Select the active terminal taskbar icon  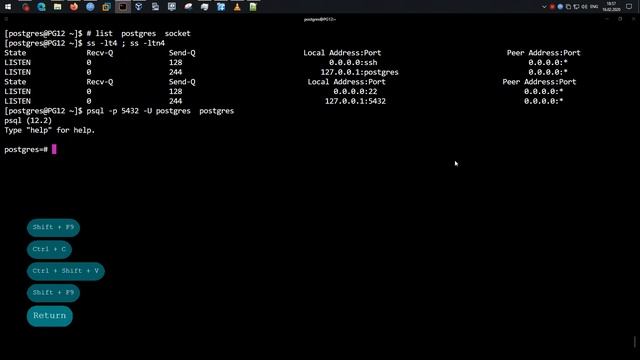pos(122,7)
